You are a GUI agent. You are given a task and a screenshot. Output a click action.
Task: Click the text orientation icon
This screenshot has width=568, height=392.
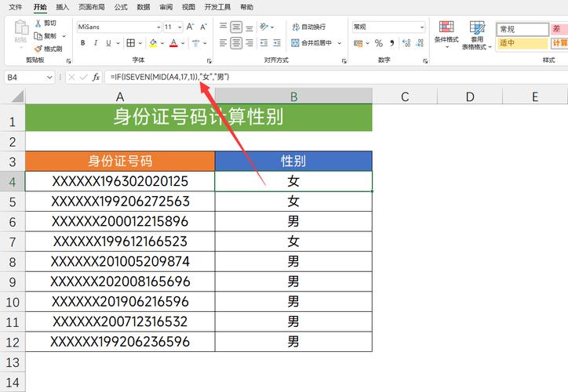pos(264,27)
